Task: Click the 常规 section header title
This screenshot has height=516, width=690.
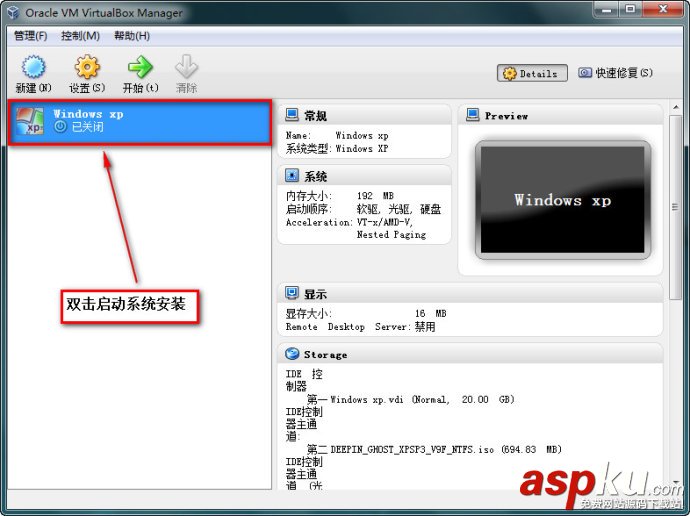Action: tap(316, 116)
